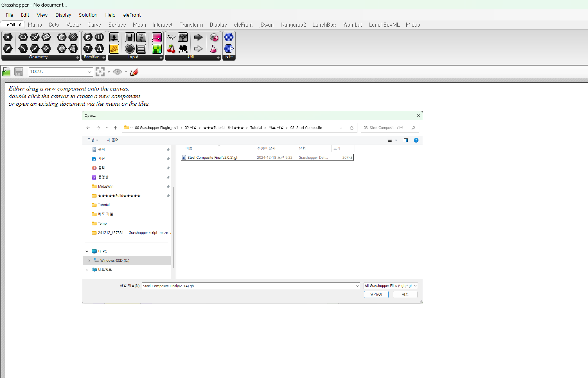Go back with the dialog back arrow
This screenshot has width=588, height=378.
click(88, 128)
